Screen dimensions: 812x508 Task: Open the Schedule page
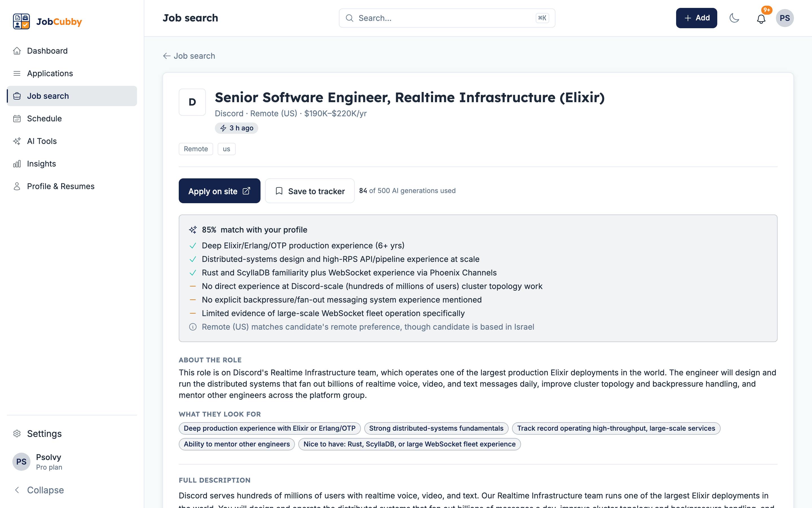(x=72, y=118)
